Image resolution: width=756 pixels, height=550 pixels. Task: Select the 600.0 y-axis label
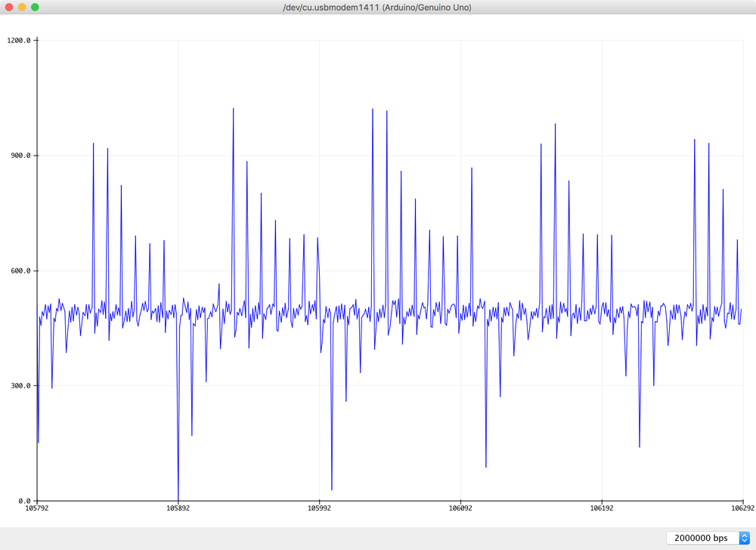[x=20, y=271]
